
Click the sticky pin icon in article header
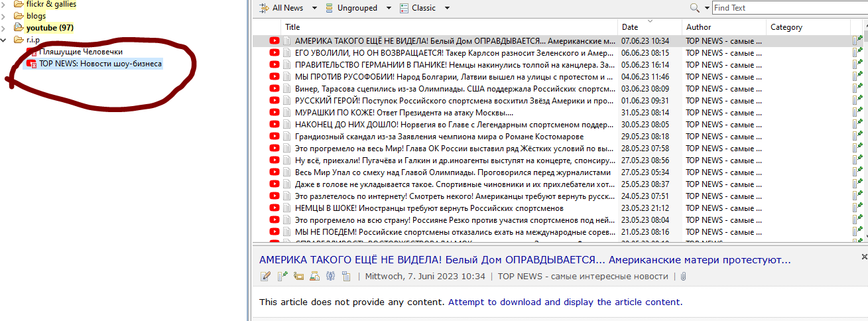click(282, 277)
